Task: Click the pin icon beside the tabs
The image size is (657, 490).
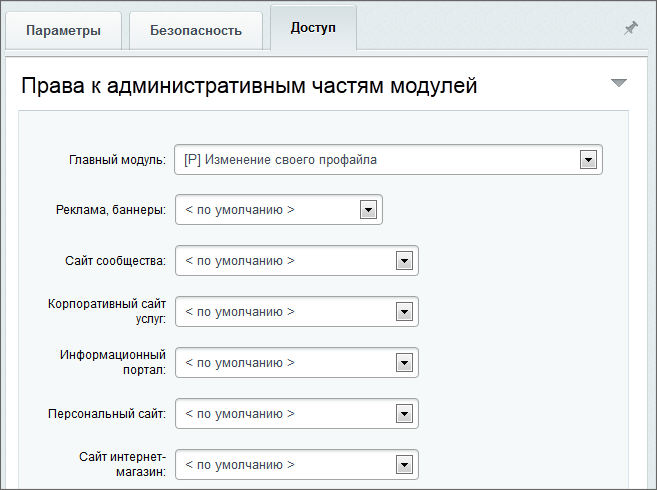Action: [x=630, y=29]
